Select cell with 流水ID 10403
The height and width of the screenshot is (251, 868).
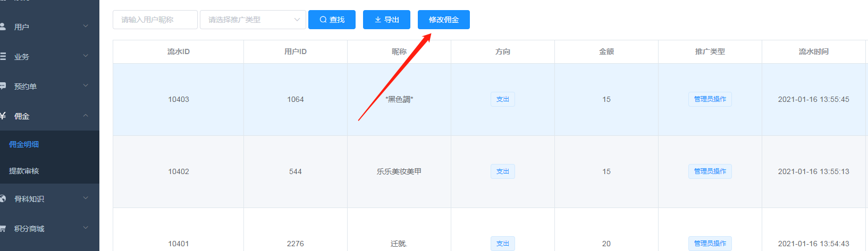tap(179, 99)
